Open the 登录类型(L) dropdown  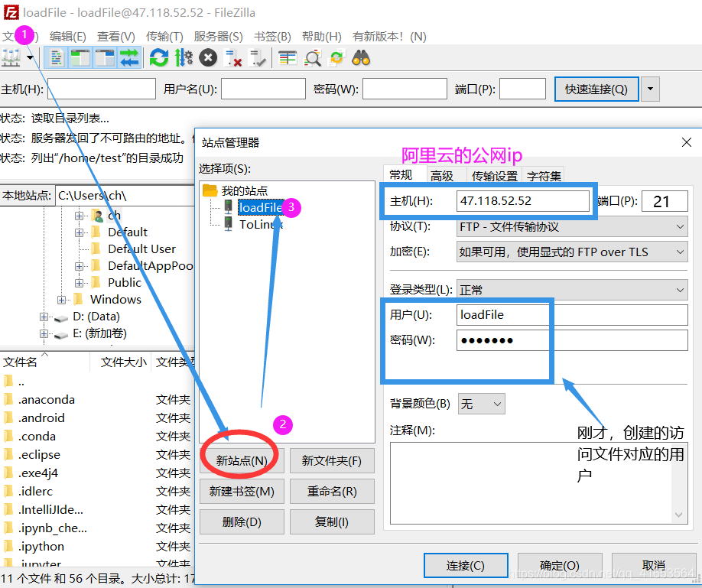pyautogui.click(x=572, y=290)
